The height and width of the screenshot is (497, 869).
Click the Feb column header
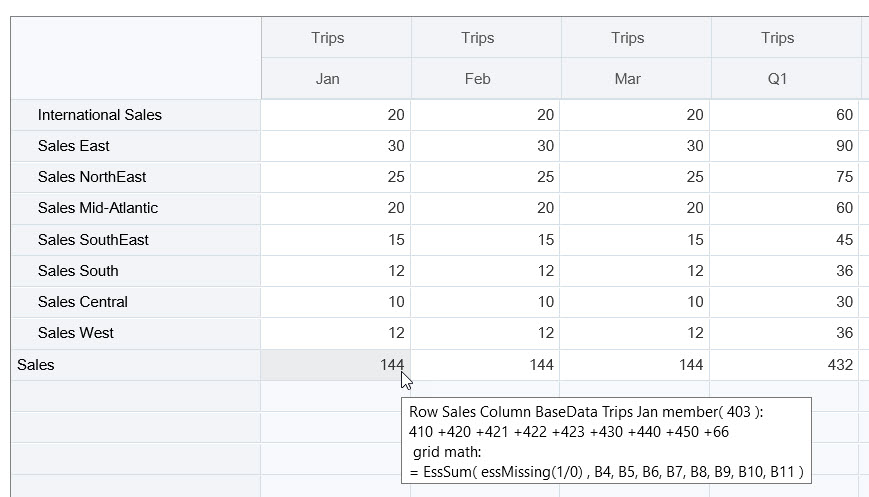[x=478, y=79]
